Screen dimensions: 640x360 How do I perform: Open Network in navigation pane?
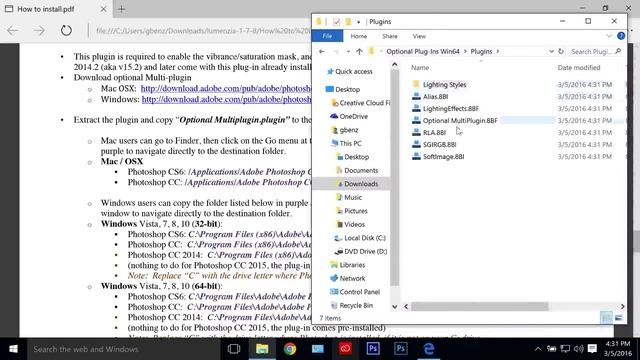[x=347, y=278]
